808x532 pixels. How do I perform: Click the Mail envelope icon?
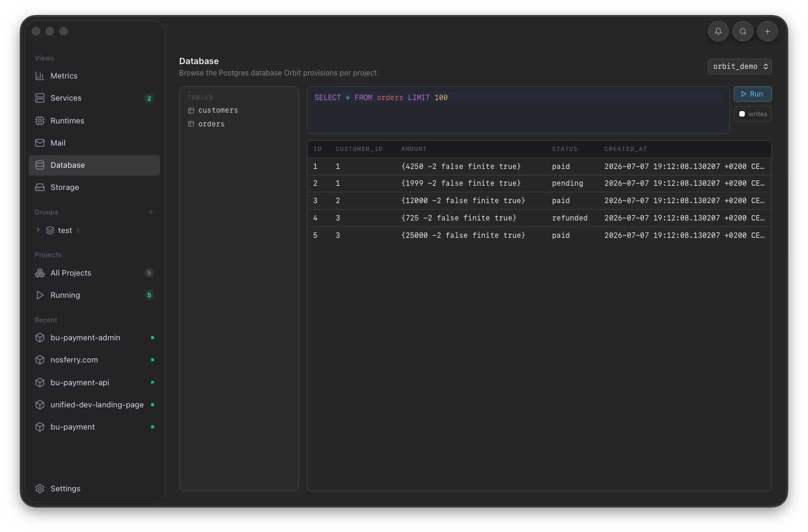[x=40, y=143]
